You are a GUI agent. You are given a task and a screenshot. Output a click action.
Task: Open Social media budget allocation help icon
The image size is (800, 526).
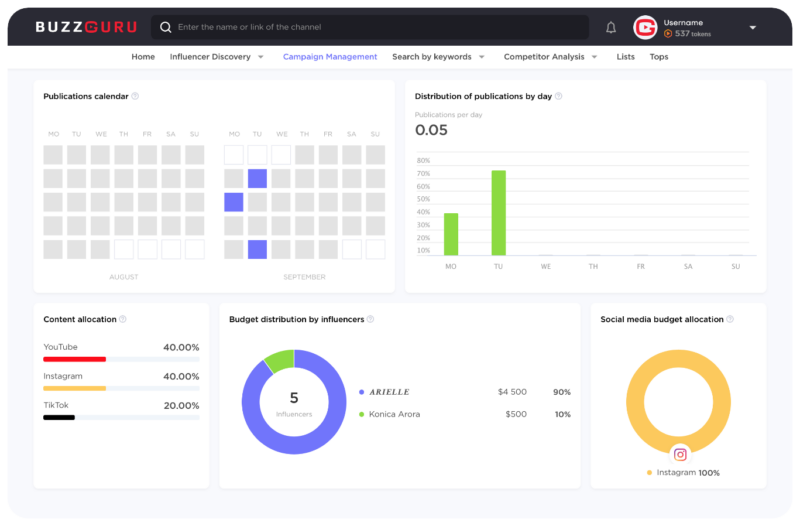(x=730, y=319)
